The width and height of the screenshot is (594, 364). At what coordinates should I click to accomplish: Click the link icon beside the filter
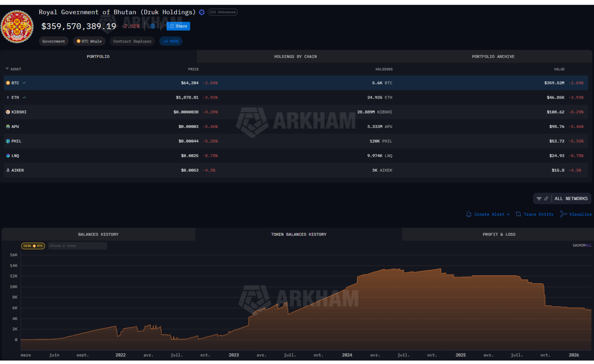[546, 198]
